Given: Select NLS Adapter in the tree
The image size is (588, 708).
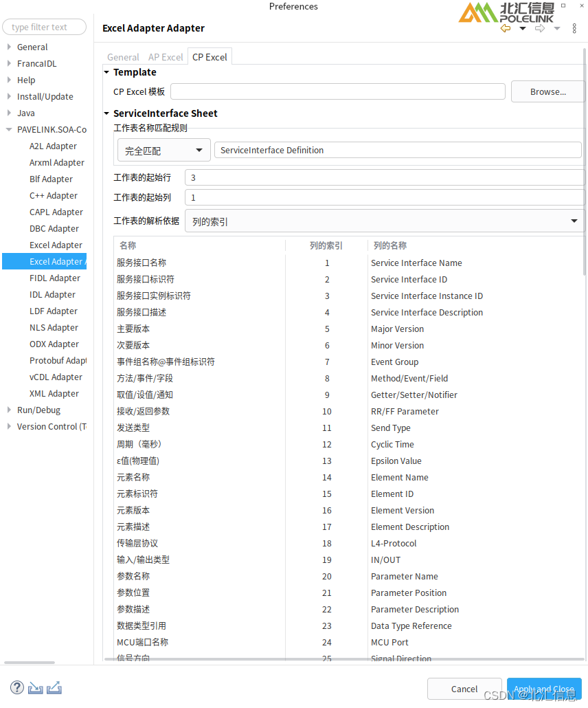Looking at the screenshot, I should [54, 328].
